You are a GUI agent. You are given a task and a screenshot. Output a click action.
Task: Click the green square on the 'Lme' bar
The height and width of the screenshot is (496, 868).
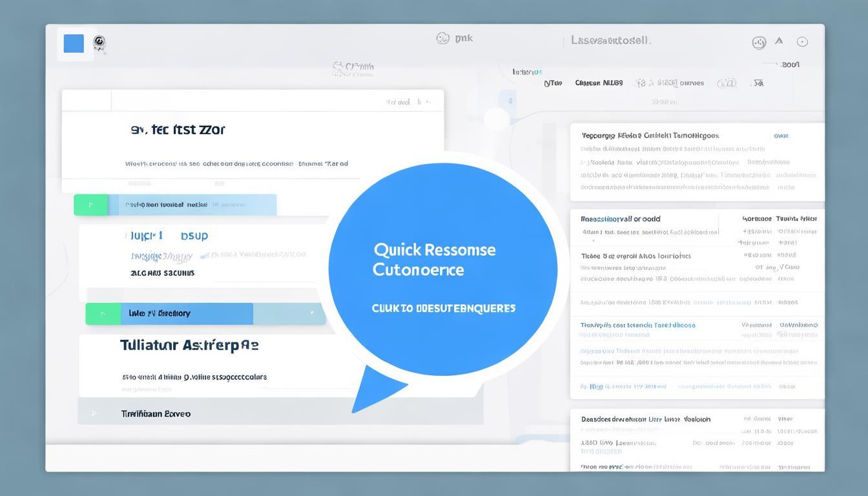pyautogui.click(x=103, y=314)
